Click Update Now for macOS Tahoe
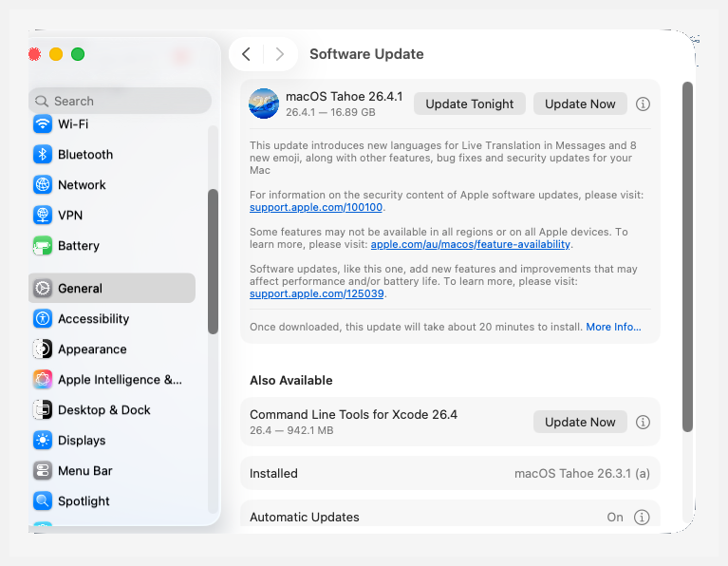728x566 pixels. click(x=580, y=104)
